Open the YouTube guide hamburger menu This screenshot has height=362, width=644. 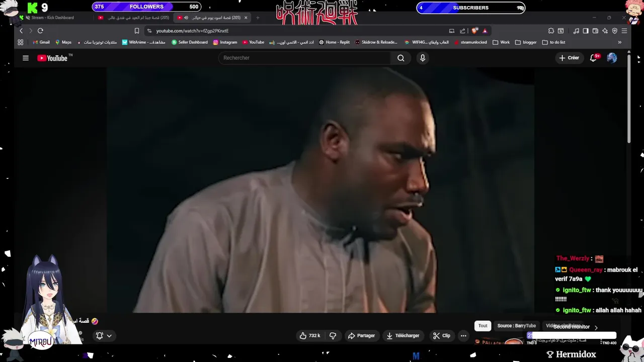26,58
